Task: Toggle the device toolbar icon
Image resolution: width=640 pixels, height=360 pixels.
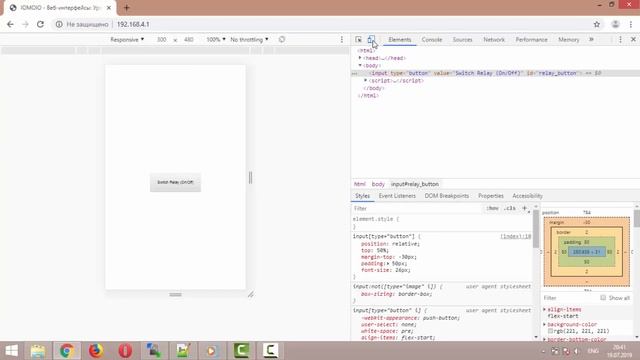Action: (371, 40)
